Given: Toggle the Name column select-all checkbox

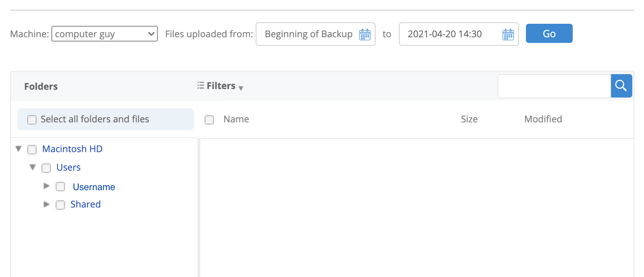Looking at the screenshot, I should (209, 120).
